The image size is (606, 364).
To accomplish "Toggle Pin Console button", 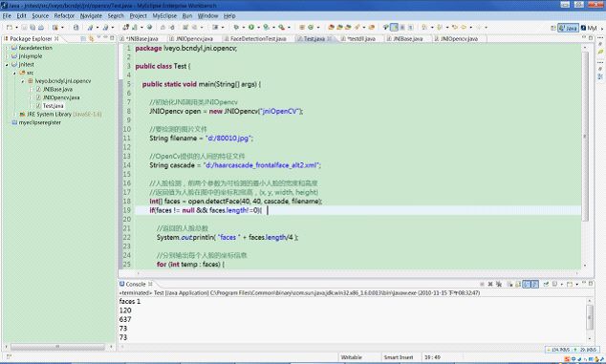I will click(546, 284).
